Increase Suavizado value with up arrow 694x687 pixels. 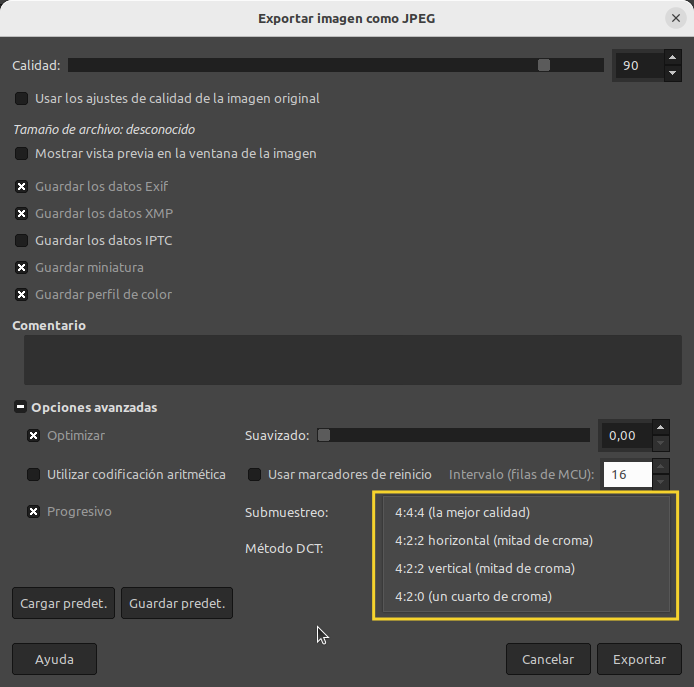pos(659,427)
